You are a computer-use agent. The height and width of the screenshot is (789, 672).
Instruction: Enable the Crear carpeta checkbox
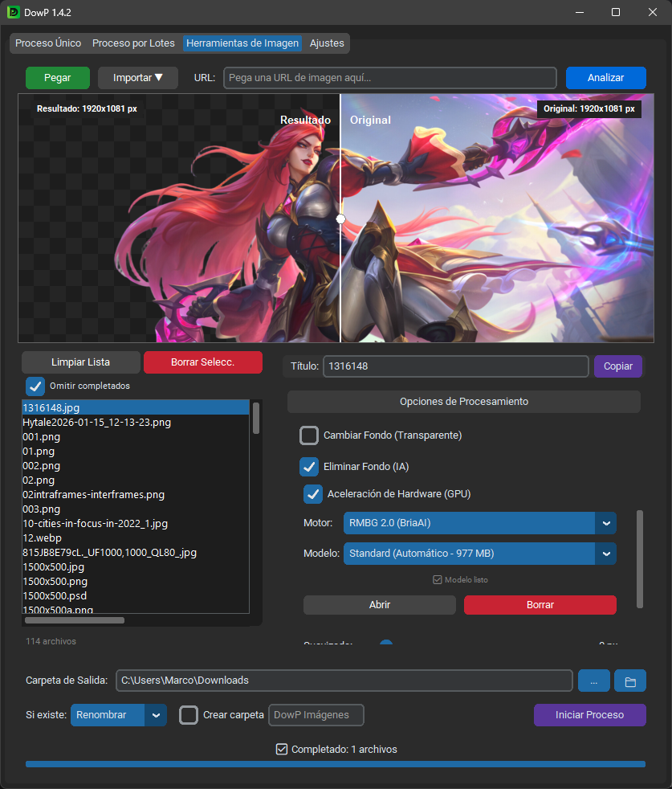click(189, 715)
